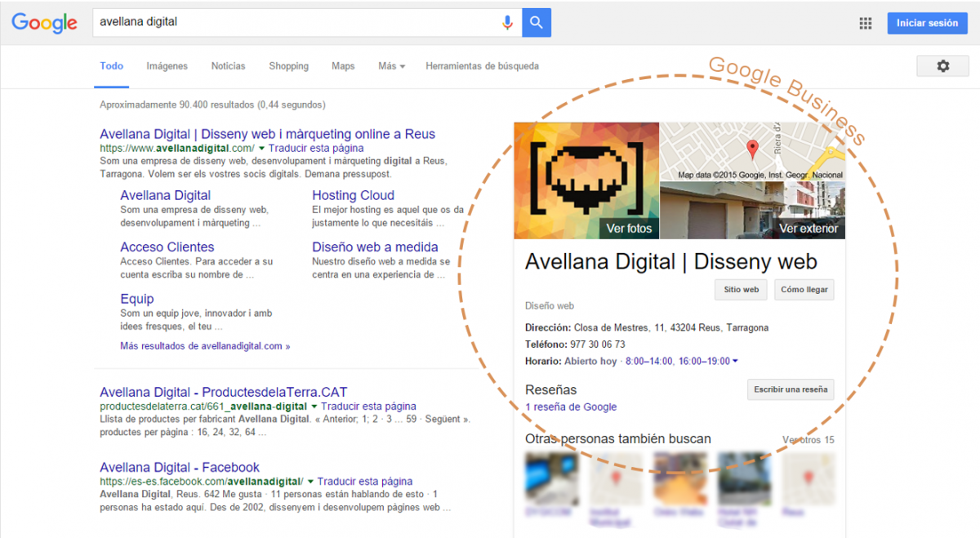Open 'Avellana Digital - Facebook' result

[180, 468]
